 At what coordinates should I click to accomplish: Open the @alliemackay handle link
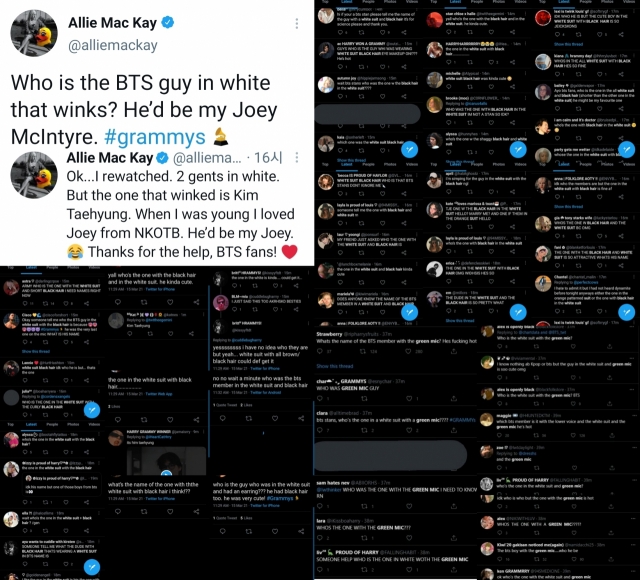113,45
